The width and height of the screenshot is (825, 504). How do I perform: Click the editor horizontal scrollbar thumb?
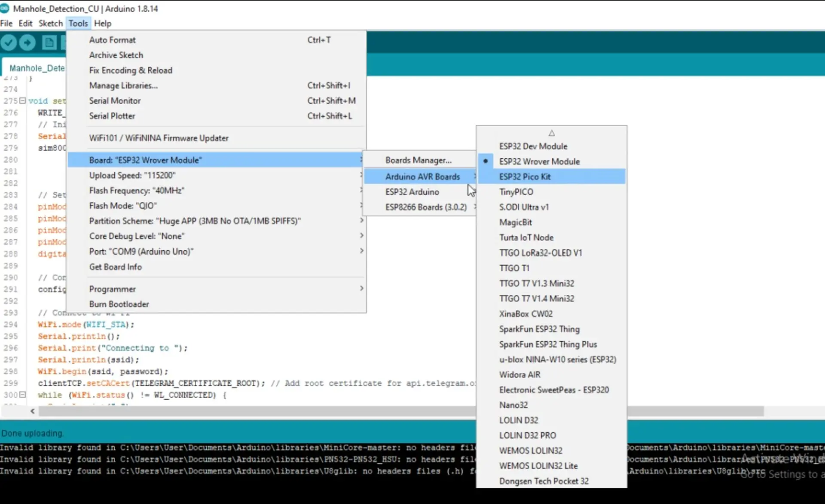pyautogui.click(x=401, y=411)
